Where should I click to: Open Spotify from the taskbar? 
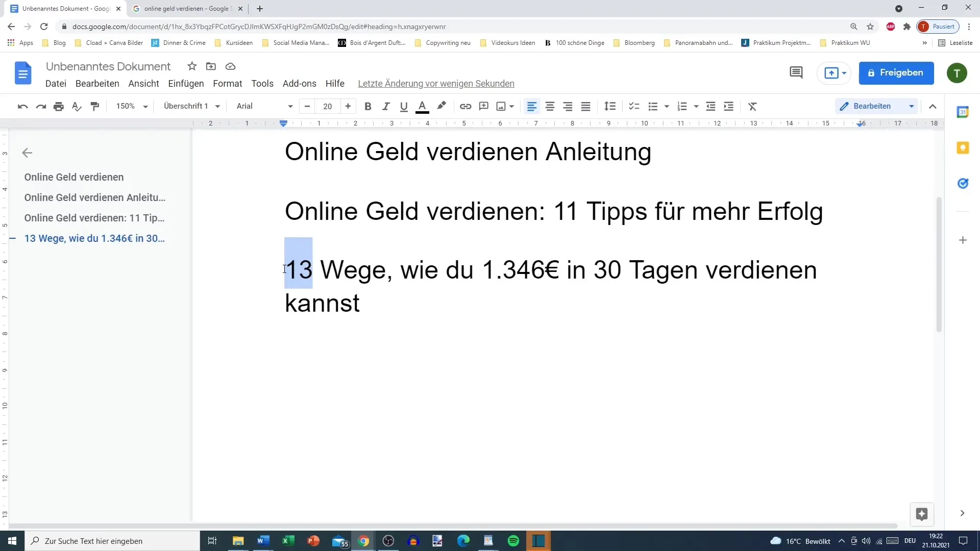513,541
